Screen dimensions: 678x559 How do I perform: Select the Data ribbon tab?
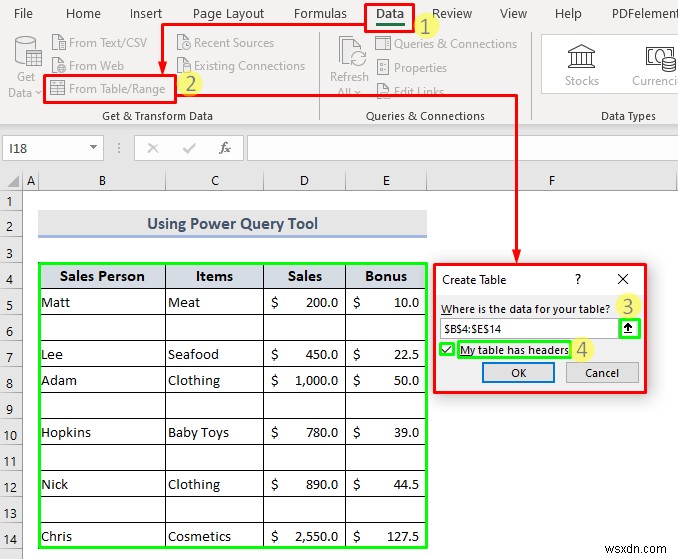390,13
